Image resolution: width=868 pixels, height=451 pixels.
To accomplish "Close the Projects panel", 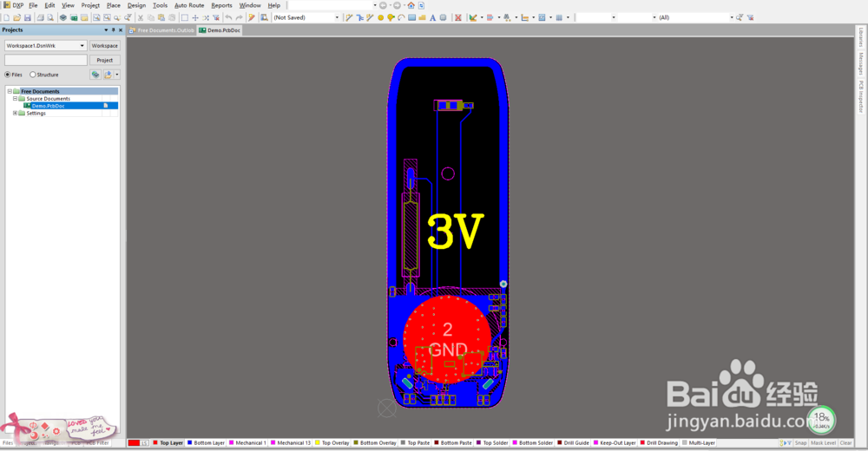I will (121, 29).
